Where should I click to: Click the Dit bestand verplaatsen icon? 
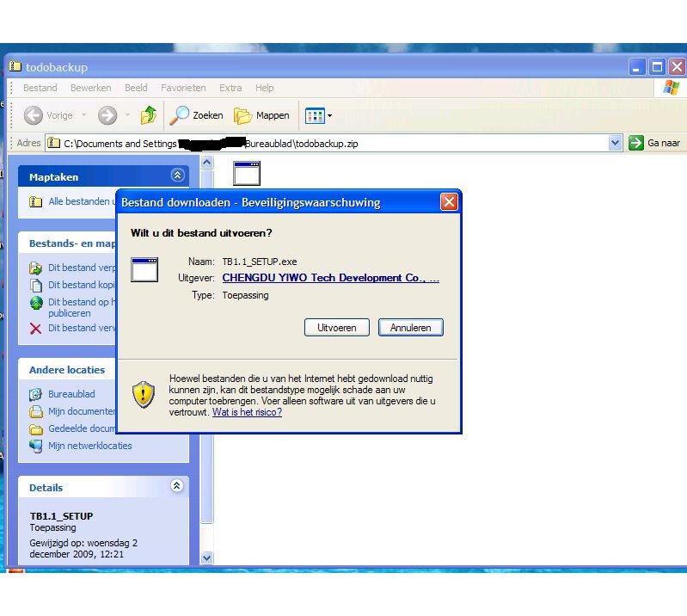point(35,268)
